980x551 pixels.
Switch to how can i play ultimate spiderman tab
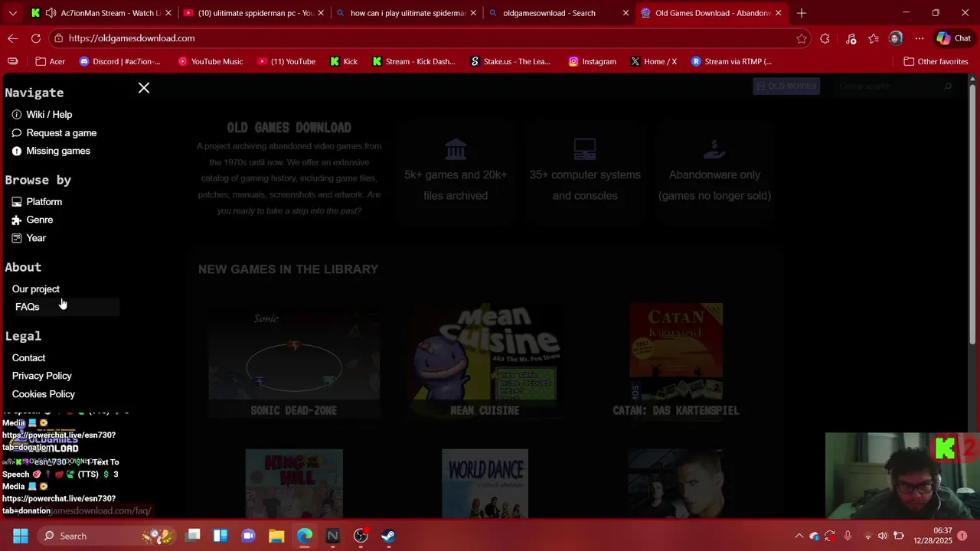tap(407, 13)
